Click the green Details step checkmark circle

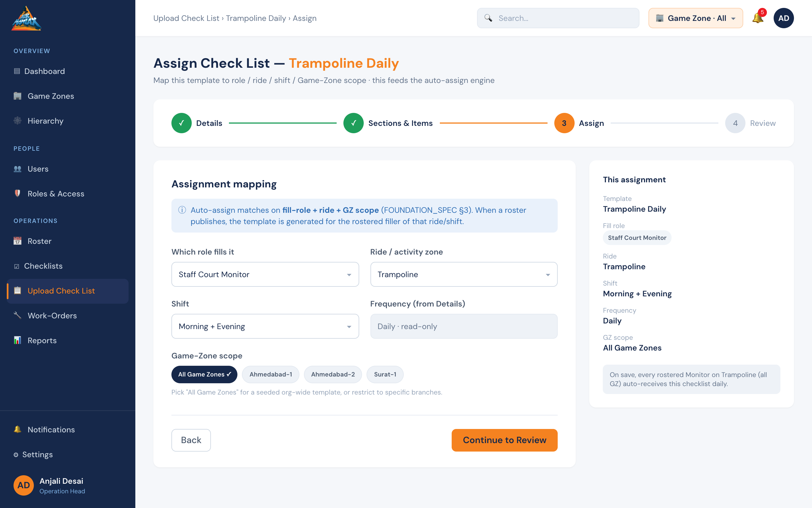(x=182, y=123)
